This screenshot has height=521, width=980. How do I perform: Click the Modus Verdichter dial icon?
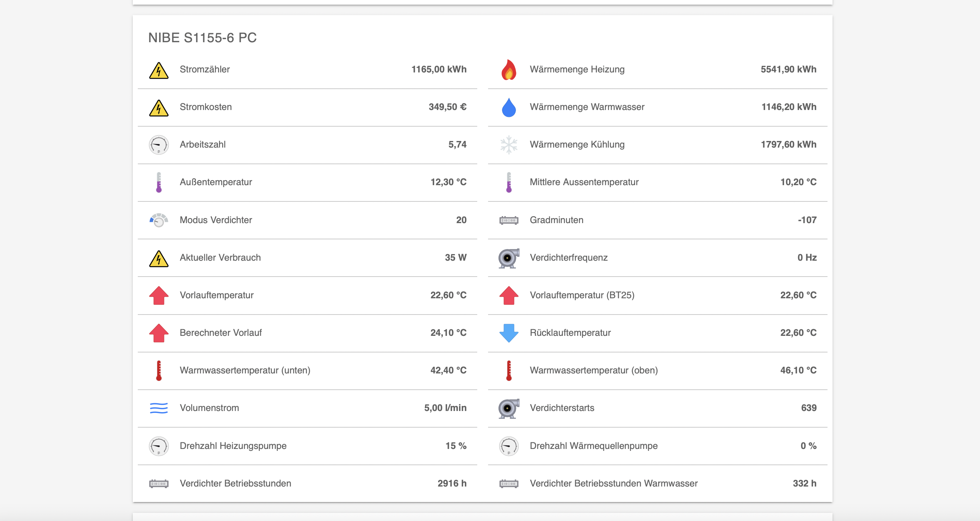pos(159,220)
